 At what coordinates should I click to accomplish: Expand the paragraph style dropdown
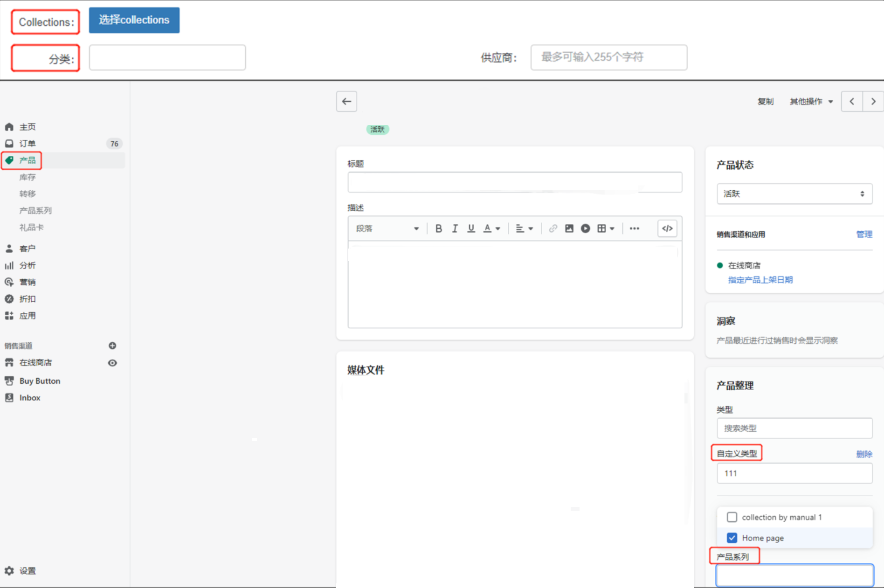[387, 228]
